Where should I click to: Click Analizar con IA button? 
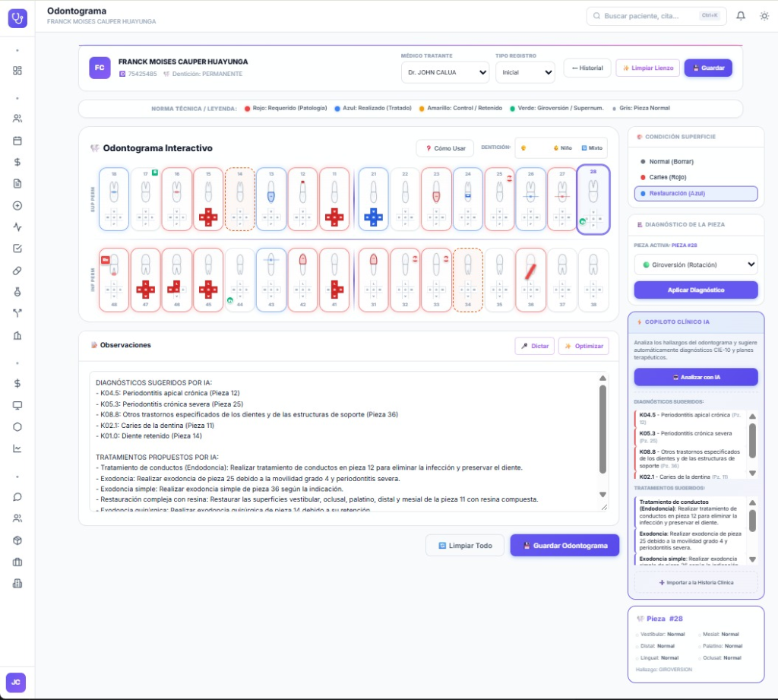coord(696,377)
